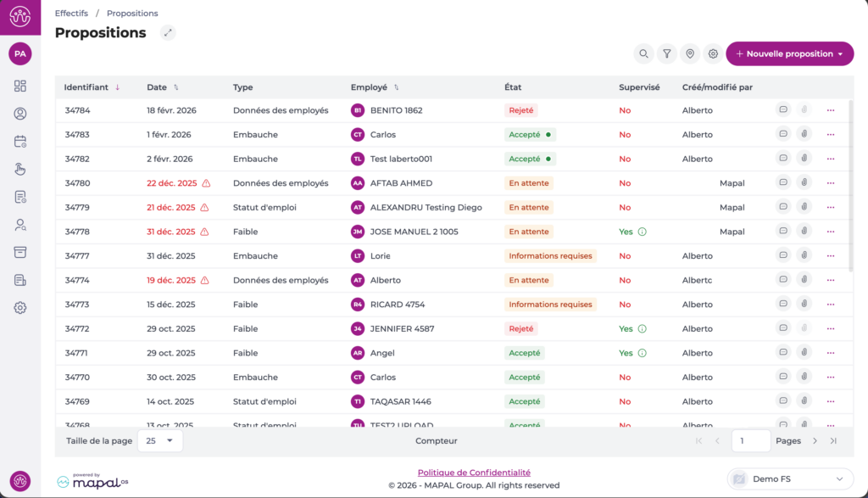Navigate to Effectifs breadcrumb
Viewport: 868px width, 498px height.
coord(71,14)
